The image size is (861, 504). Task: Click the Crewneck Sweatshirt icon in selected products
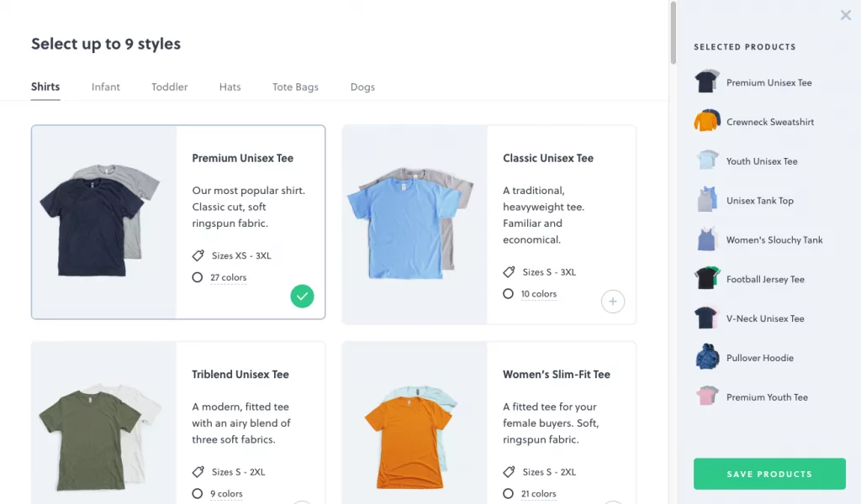pos(707,122)
